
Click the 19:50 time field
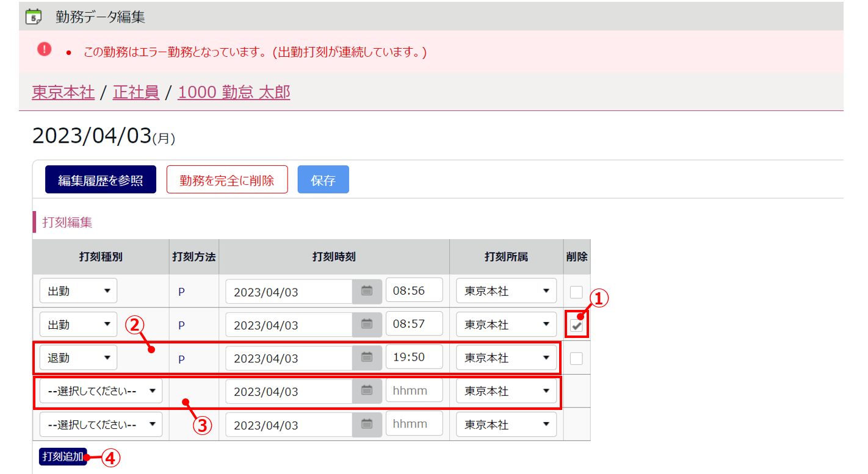coord(414,357)
